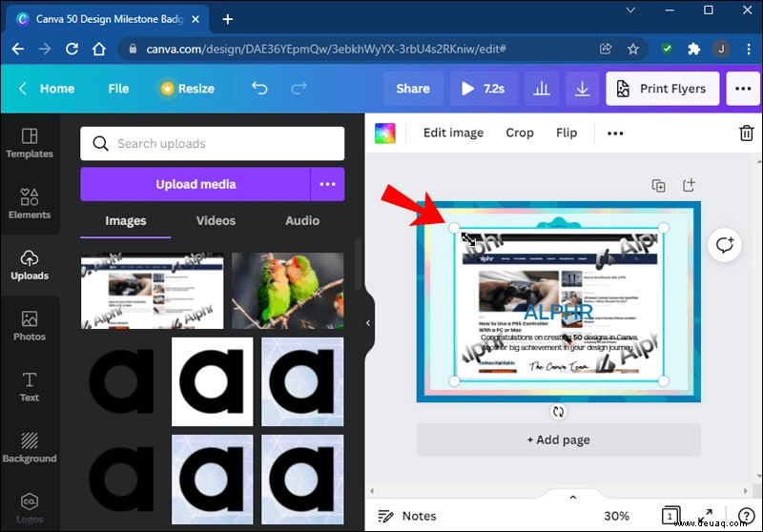The height and width of the screenshot is (532, 763).
Task: Click the Print Flyers button
Action: coord(662,89)
